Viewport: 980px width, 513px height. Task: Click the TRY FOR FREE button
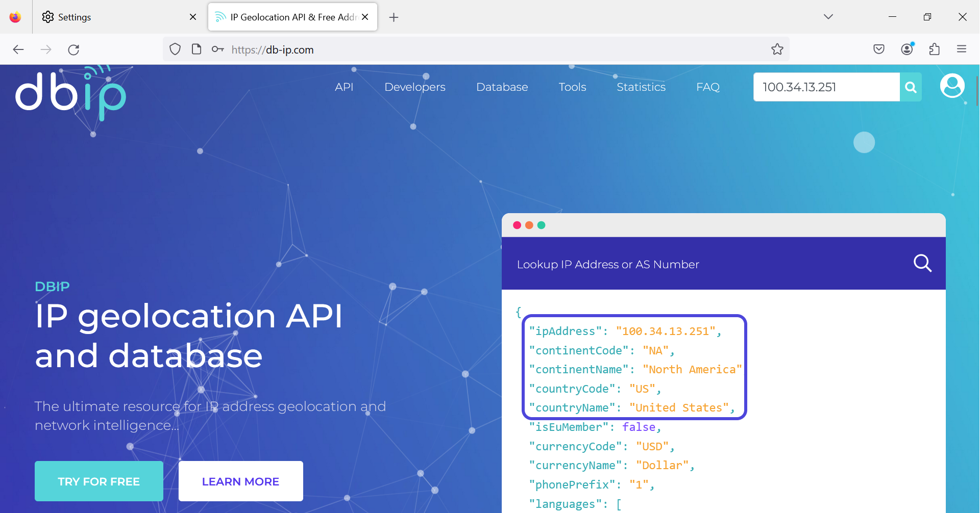coord(99,481)
